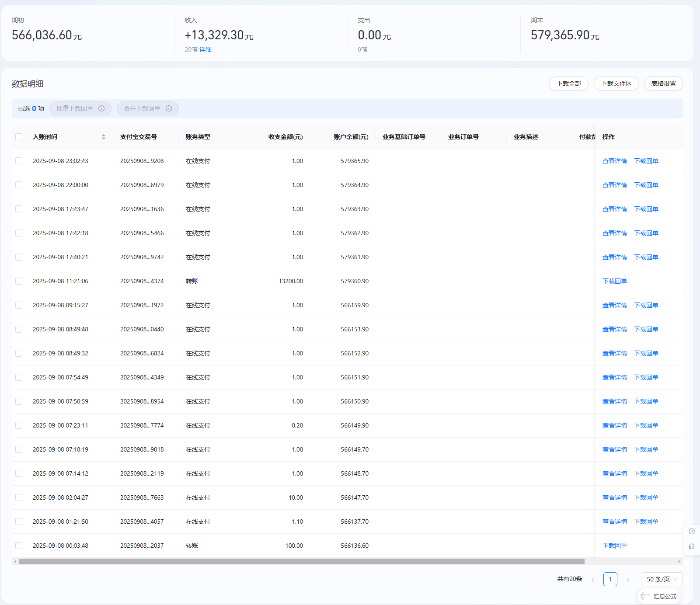Viewport: 700px width, 605px height.
Task: Select checkbox for 2025-09-08 23:02:43 row
Action: pyautogui.click(x=19, y=161)
